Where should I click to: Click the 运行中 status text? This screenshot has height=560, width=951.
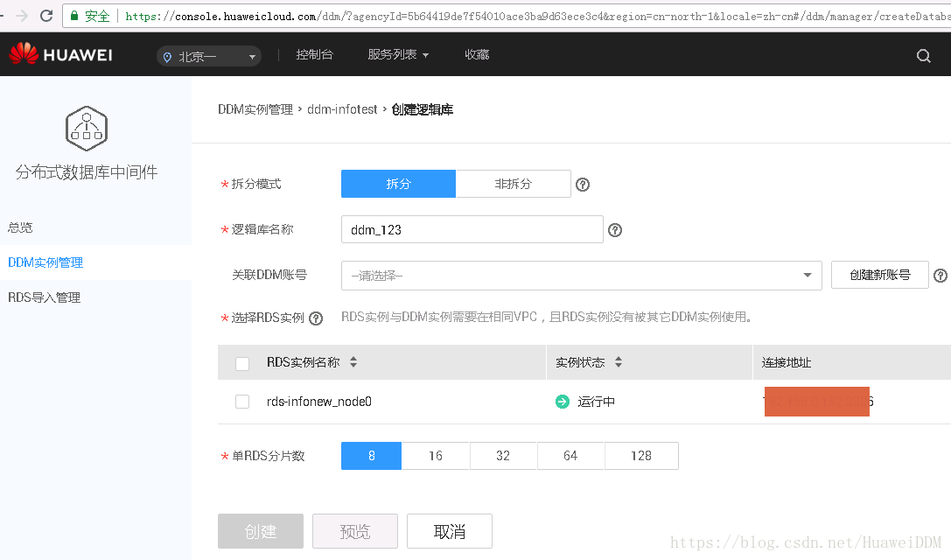596,402
